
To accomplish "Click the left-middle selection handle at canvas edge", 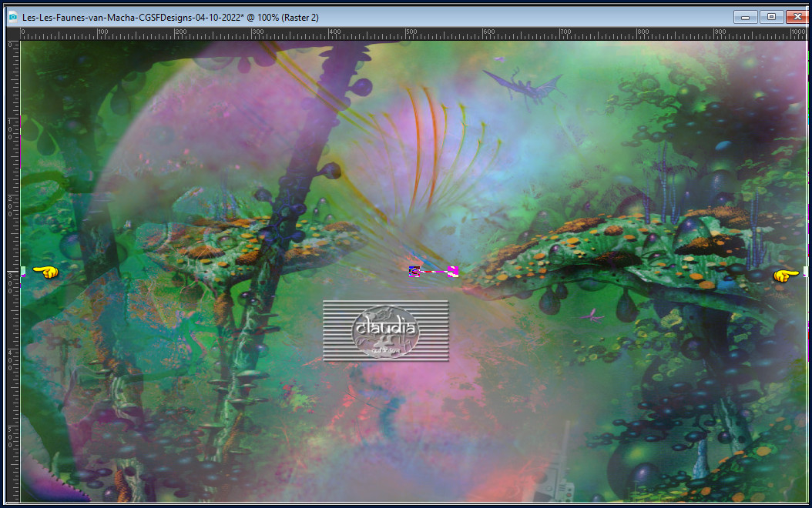I will tap(23, 272).
